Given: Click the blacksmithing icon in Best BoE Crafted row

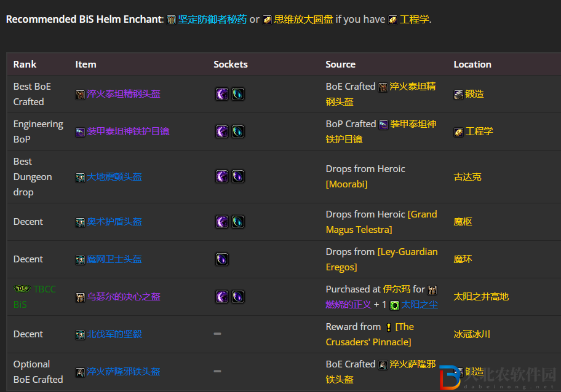Looking at the screenshot, I should coord(458,95).
